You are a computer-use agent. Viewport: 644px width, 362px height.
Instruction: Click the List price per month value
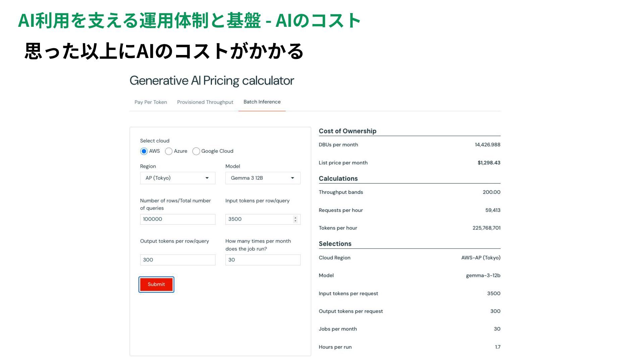[489, 163]
